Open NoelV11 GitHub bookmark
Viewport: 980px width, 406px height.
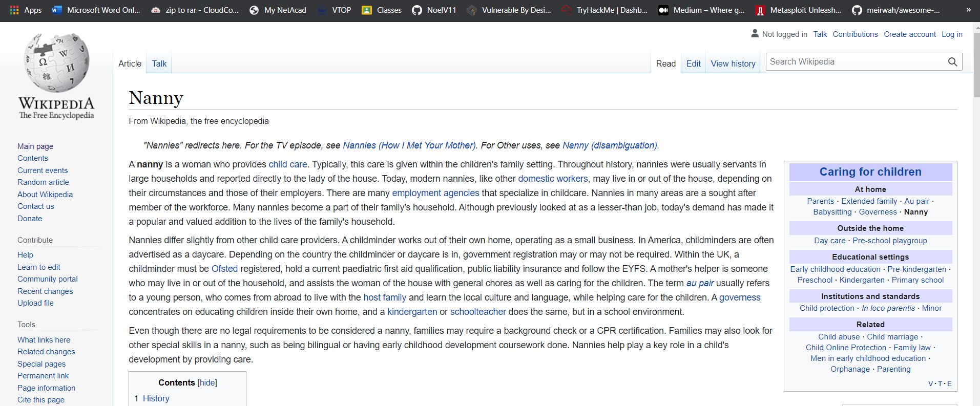[x=434, y=10]
